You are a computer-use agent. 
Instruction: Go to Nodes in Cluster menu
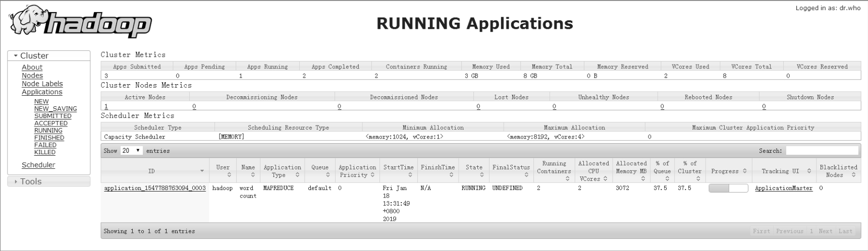(32, 76)
